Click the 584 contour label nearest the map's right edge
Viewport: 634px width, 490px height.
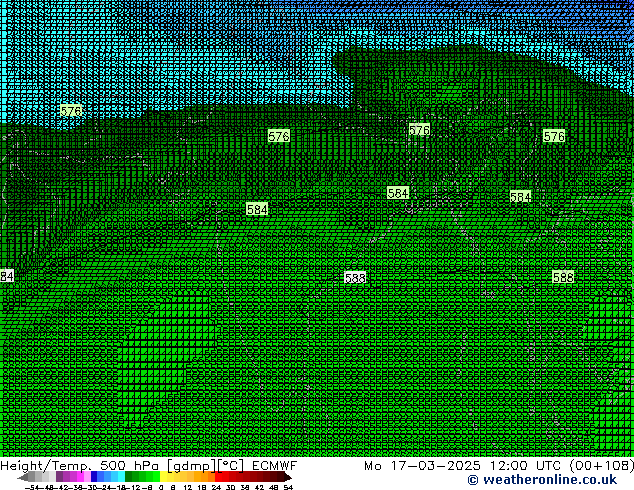(x=520, y=197)
